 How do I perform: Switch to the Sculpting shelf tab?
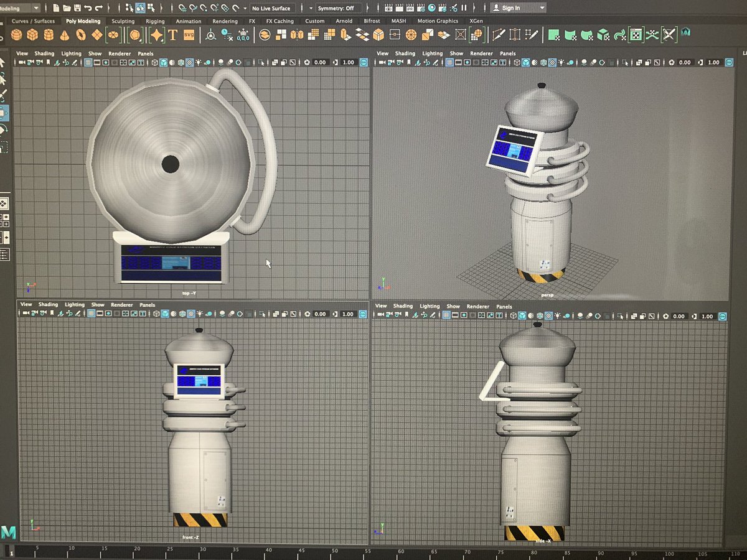click(x=123, y=21)
